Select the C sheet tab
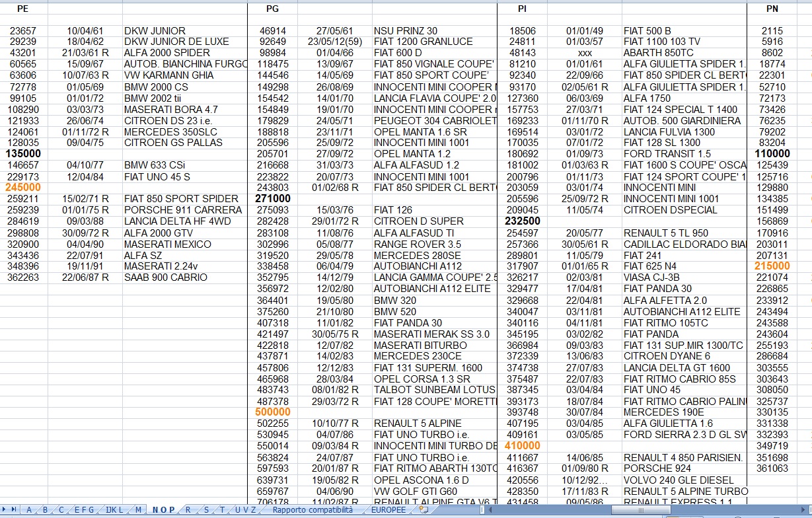The width and height of the screenshot is (812, 518). (61, 509)
